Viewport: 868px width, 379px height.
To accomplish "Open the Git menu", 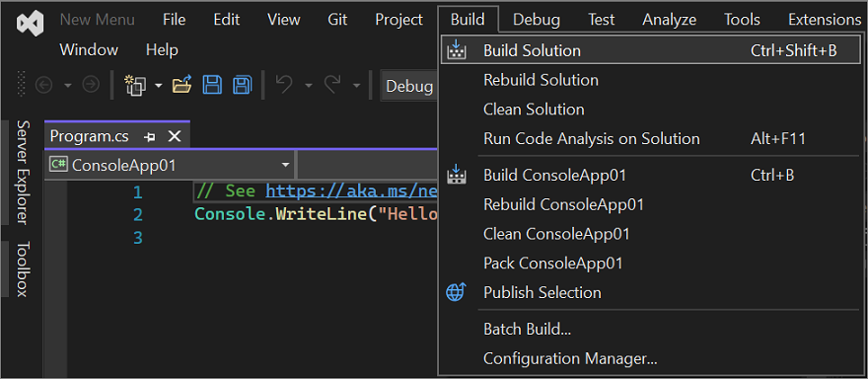I will click(337, 20).
